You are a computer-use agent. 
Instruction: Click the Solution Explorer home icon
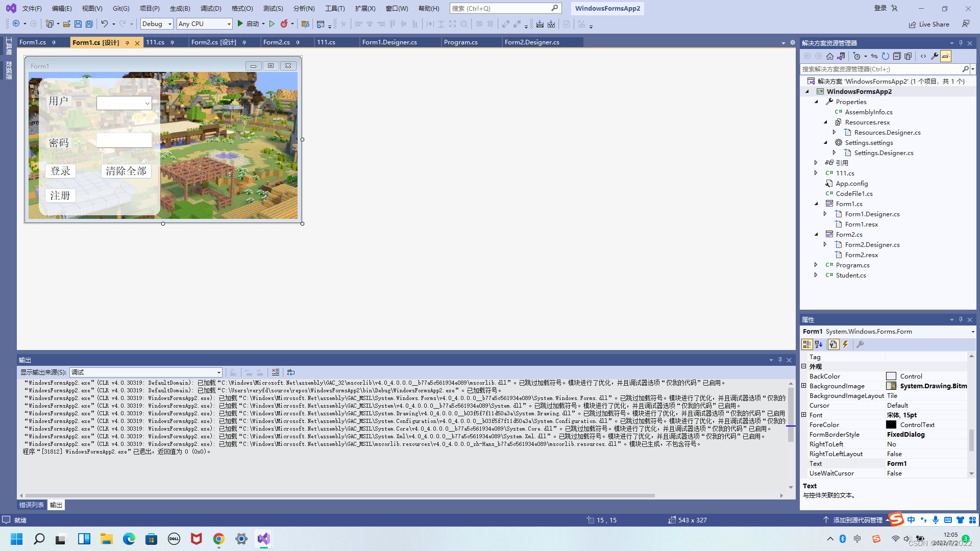pyautogui.click(x=830, y=56)
